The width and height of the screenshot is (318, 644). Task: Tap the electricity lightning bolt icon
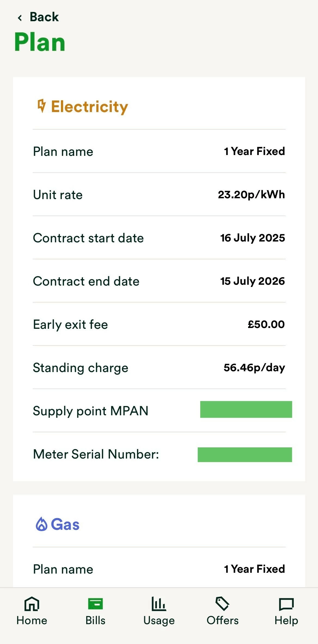pyautogui.click(x=41, y=106)
